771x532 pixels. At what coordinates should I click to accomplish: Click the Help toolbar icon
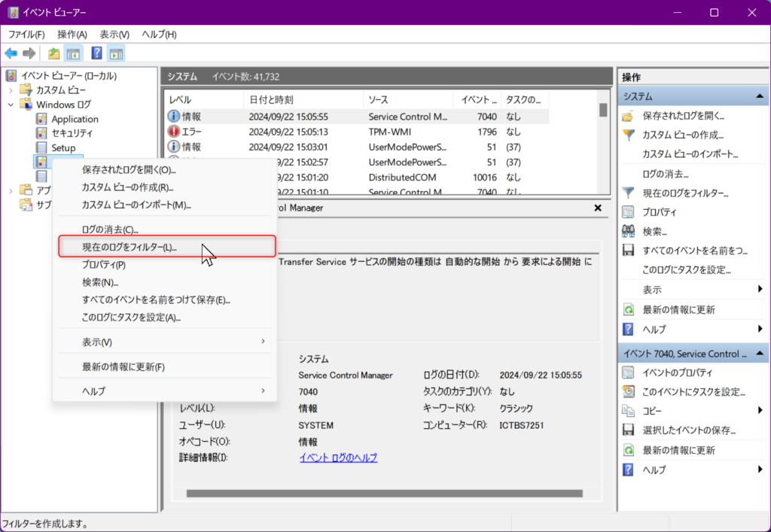[x=96, y=53]
